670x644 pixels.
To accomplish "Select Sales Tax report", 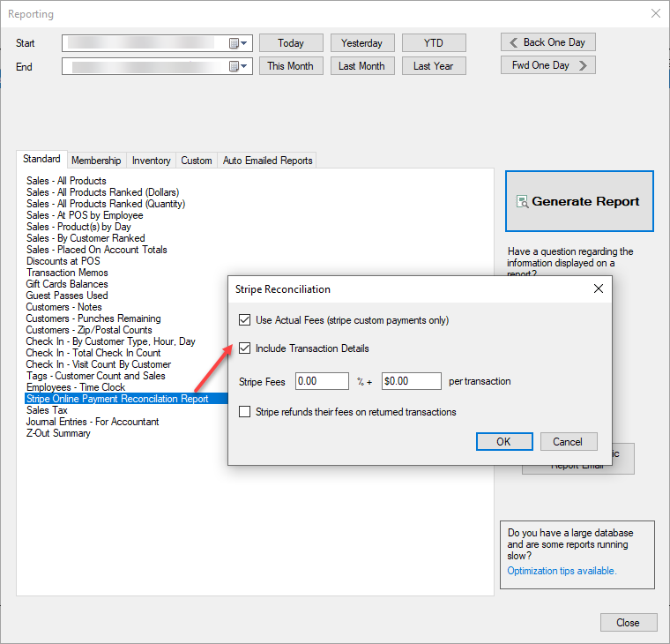I will (x=47, y=410).
